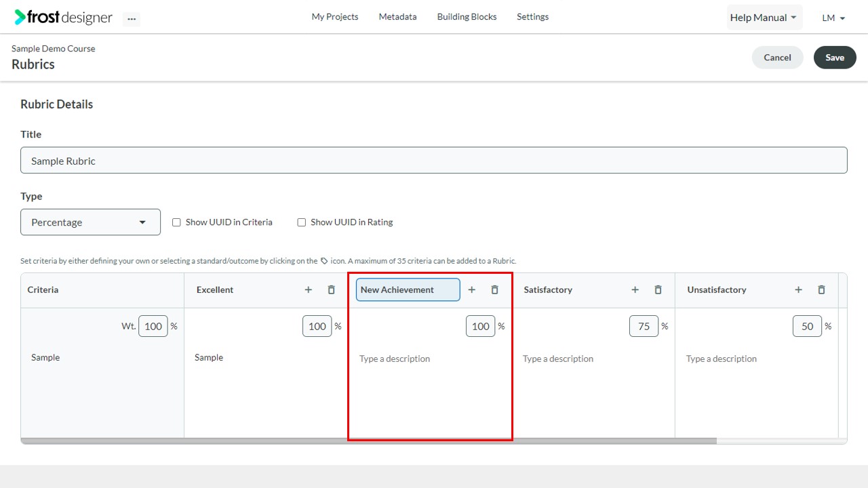
Task: Click the Sample description under Excellent
Action: pos(209,357)
